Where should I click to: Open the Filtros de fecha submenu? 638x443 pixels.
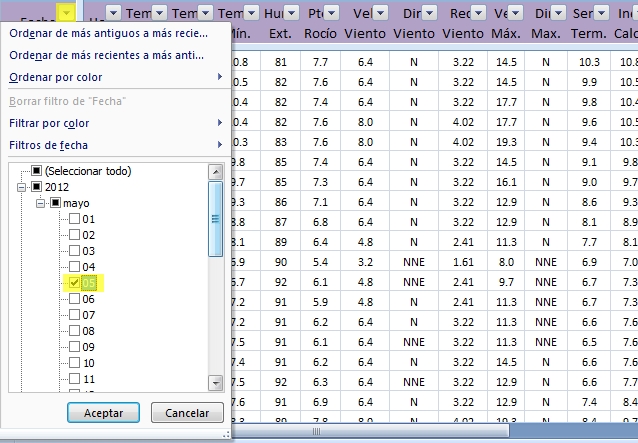pos(116,145)
